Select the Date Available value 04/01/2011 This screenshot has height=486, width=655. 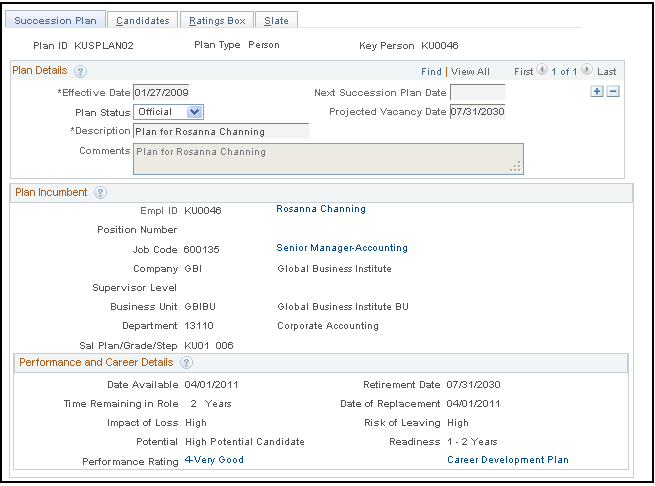(x=211, y=385)
